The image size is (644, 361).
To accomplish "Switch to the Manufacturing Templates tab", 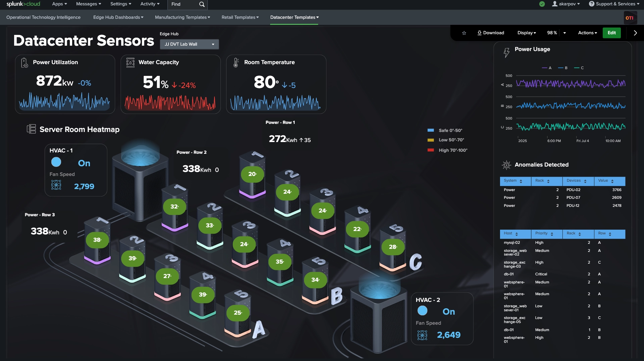I will 182,17.
